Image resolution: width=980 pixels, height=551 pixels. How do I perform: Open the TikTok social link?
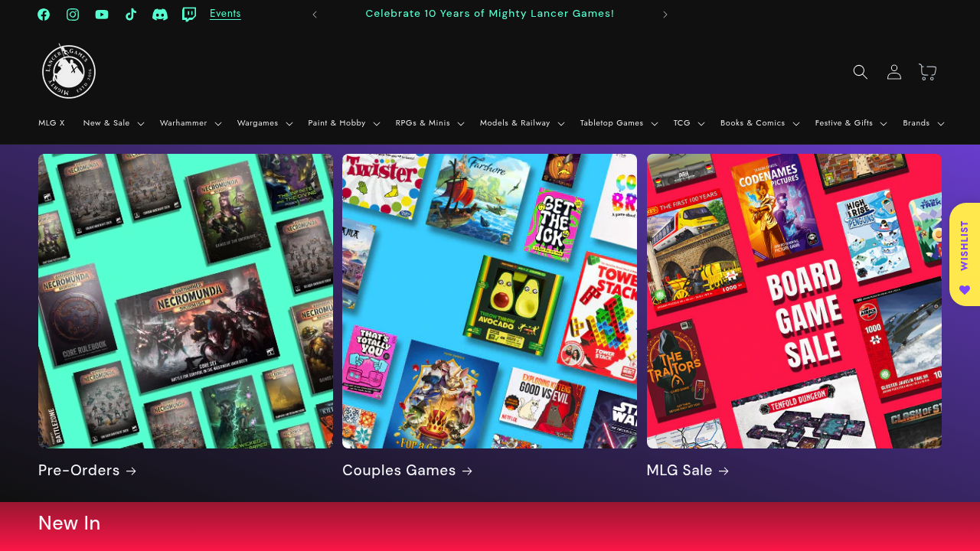pyautogui.click(x=131, y=15)
